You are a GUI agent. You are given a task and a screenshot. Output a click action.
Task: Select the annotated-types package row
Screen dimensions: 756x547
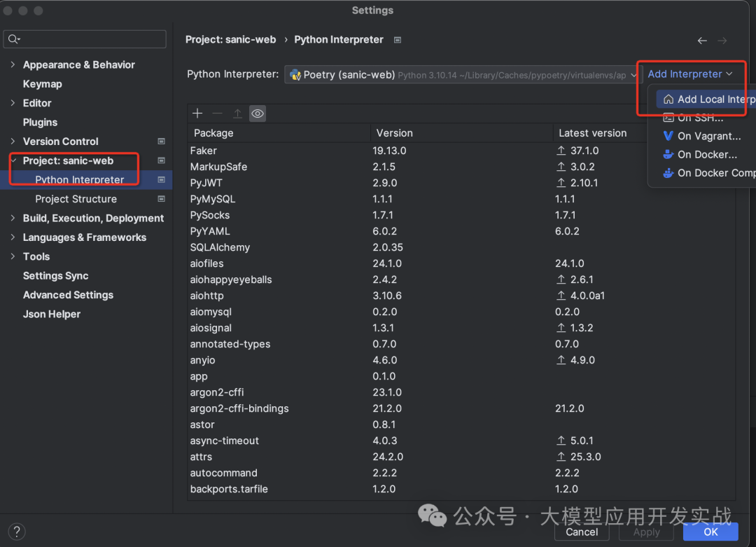pos(461,344)
